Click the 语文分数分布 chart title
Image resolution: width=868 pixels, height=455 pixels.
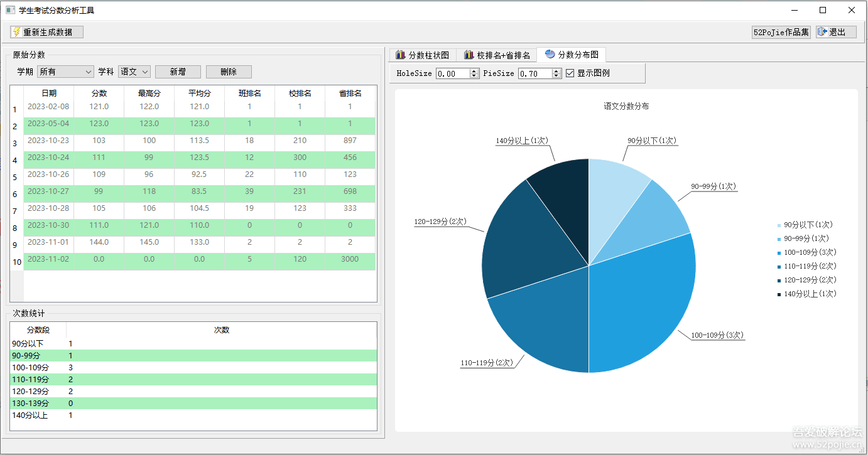626,107
